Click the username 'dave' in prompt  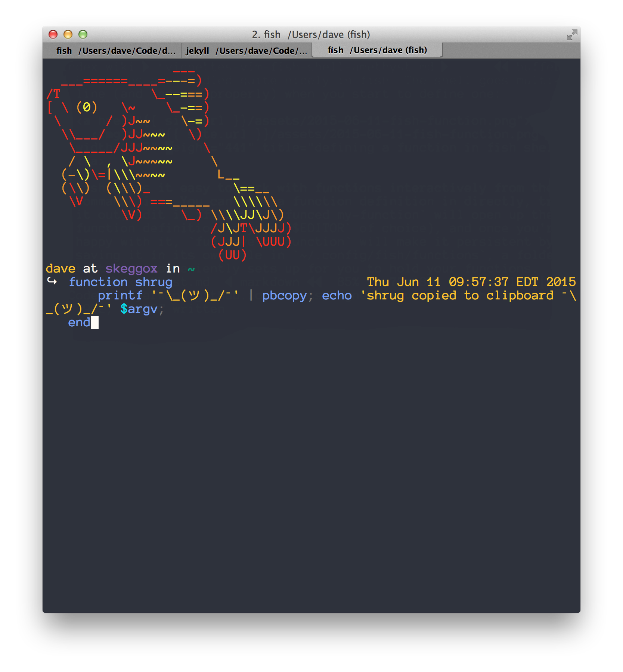click(61, 268)
